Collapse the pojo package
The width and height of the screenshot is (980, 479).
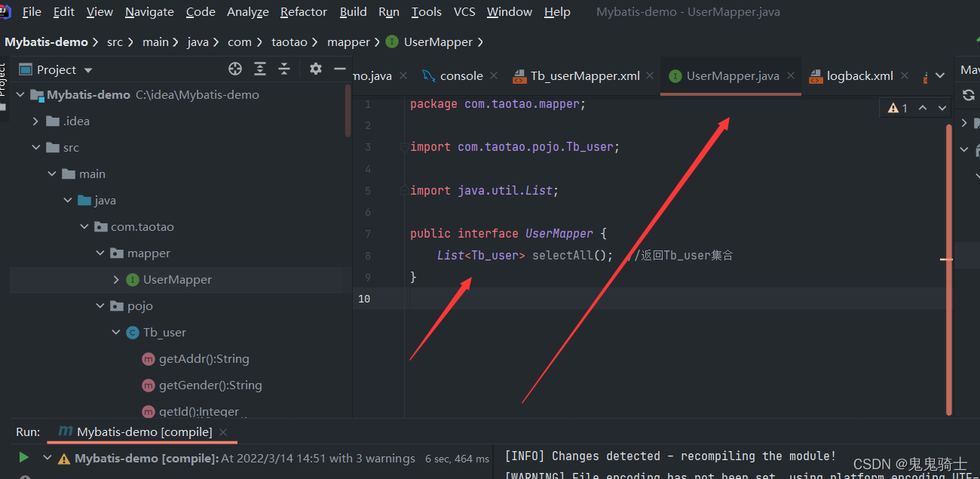[x=100, y=306]
